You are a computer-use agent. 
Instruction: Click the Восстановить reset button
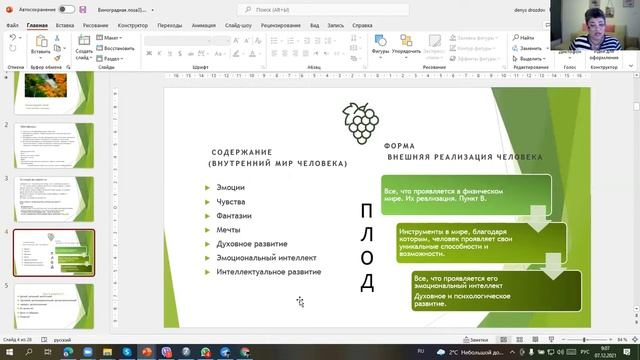tap(116, 48)
